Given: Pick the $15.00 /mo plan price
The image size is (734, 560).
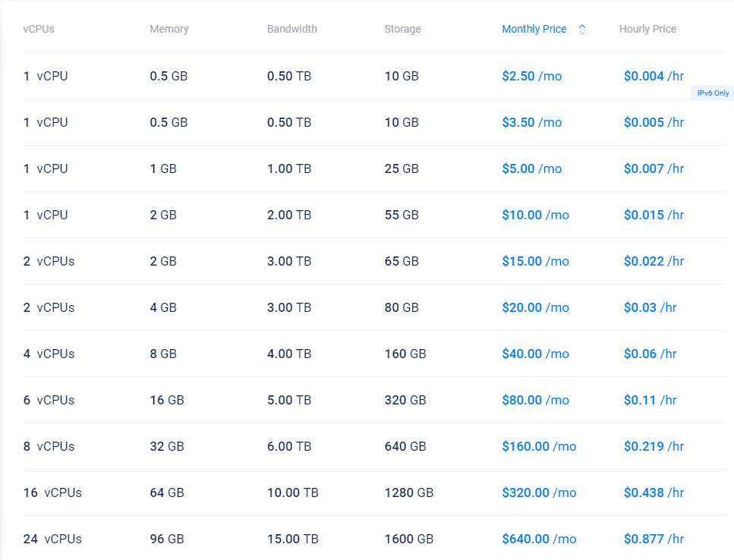Looking at the screenshot, I should [x=535, y=261].
